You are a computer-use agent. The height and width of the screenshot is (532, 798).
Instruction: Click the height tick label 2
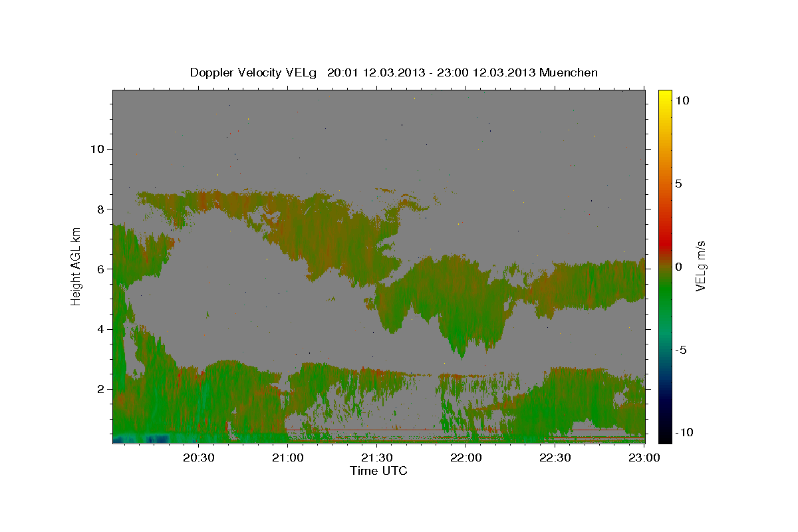100,389
